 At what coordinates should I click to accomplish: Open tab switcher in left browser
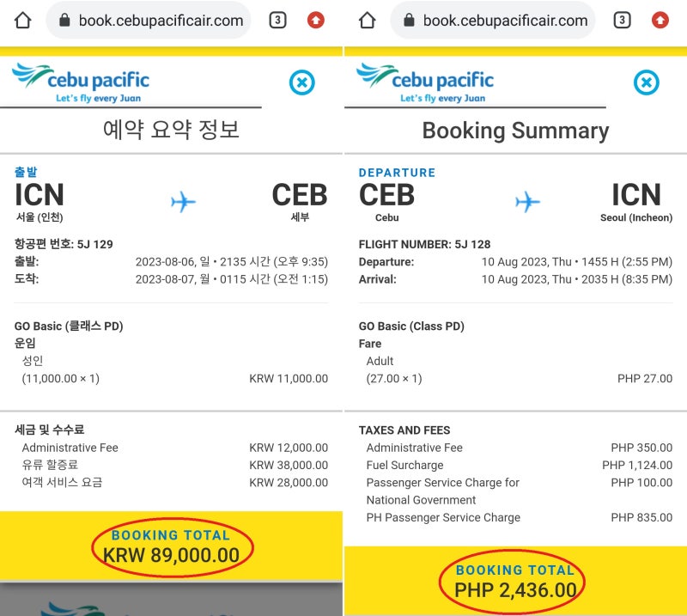(x=277, y=20)
